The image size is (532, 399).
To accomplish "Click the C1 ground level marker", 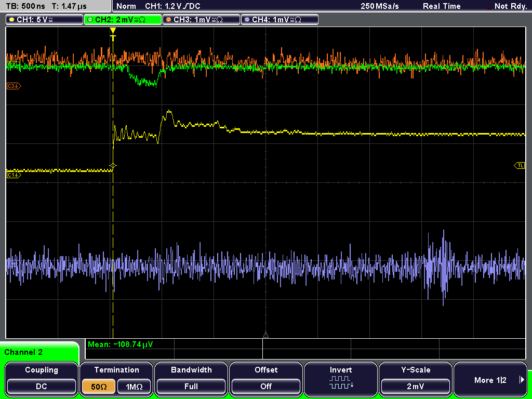I will [14, 175].
